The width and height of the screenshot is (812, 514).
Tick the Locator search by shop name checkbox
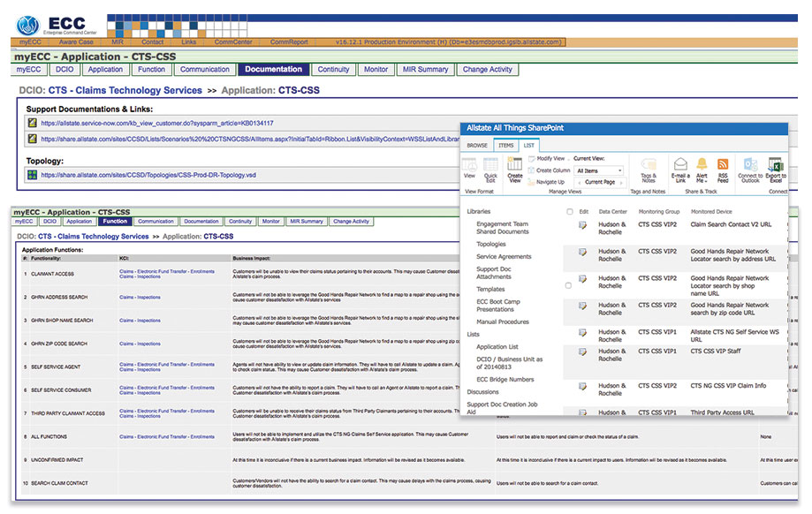pos(568,286)
